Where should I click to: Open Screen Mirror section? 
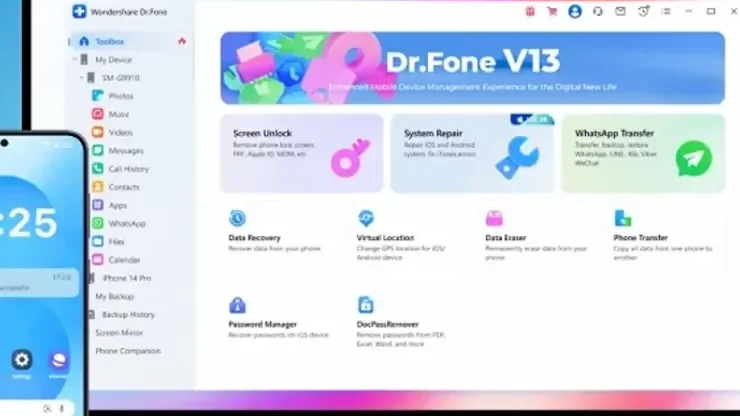119,333
